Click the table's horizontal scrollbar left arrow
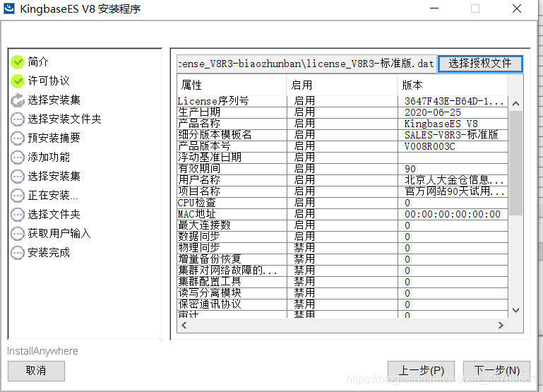 [x=184, y=325]
